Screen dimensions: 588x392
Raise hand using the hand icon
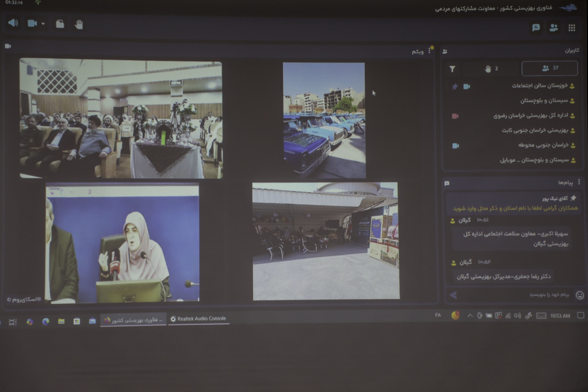(79, 25)
